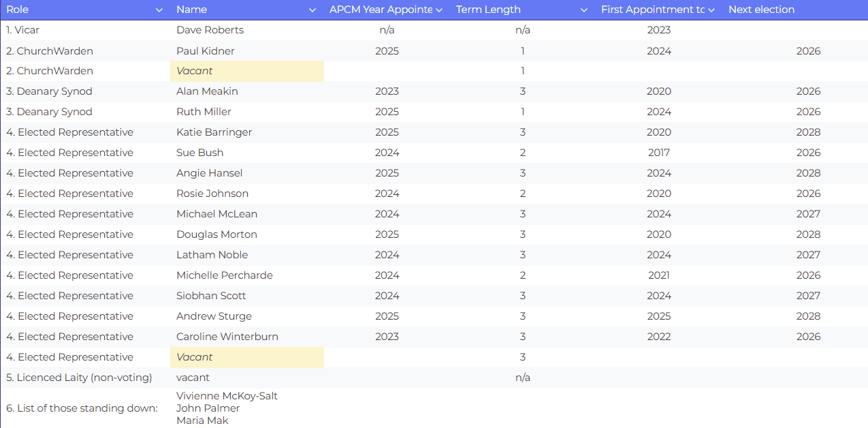868x428 pixels.
Task: Select the Sue Bush first appointment 2017 cell
Action: [x=658, y=153]
